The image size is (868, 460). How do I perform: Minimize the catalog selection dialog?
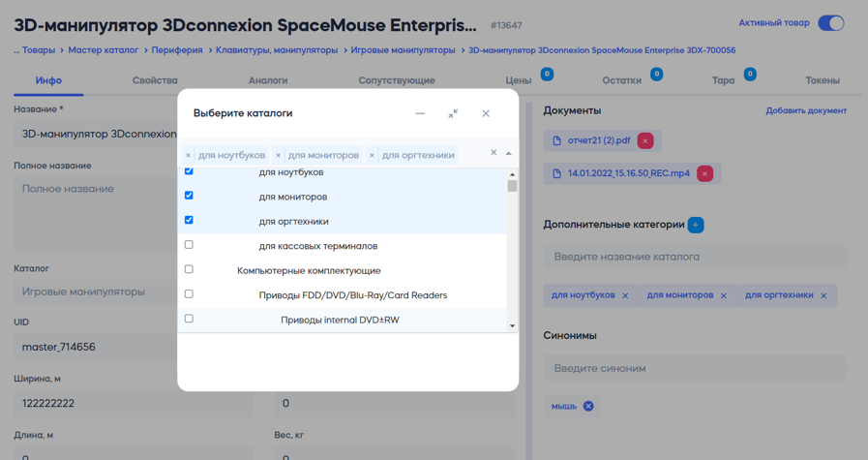pos(420,113)
